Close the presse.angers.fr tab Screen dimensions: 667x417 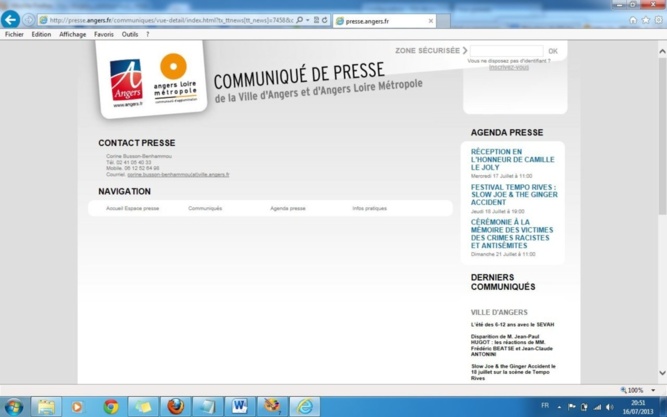pyautogui.click(x=430, y=21)
